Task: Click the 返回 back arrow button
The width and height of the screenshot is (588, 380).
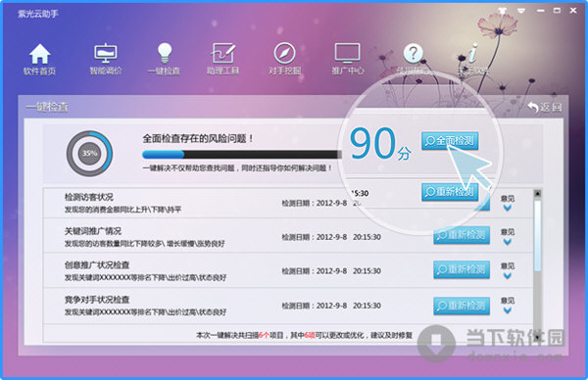Action: tap(545, 107)
